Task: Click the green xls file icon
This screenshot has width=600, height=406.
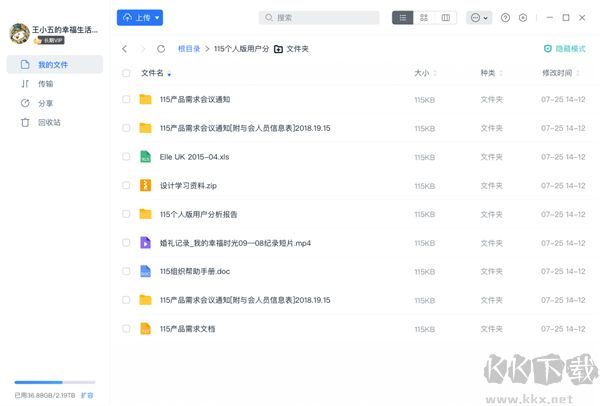Action: (145, 157)
